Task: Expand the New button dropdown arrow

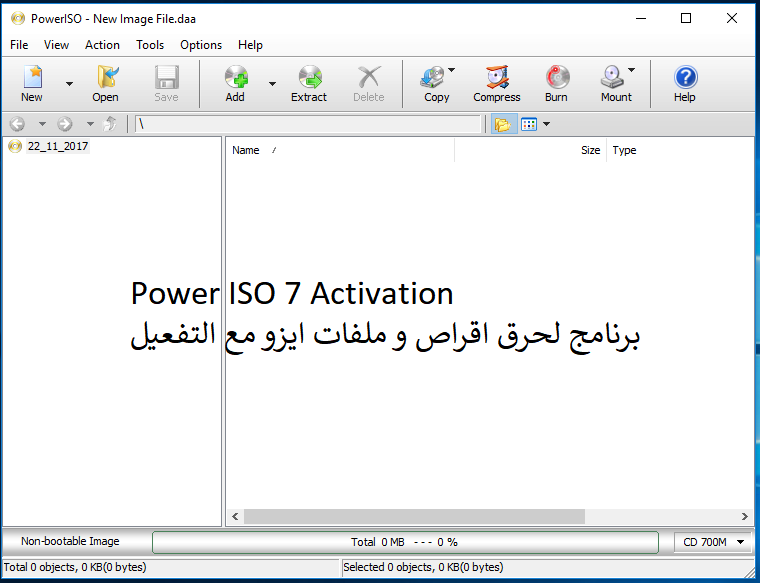Action: 69,84
